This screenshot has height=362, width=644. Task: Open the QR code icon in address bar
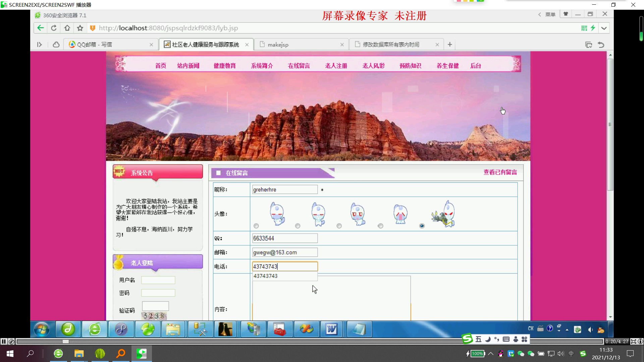[x=584, y=28]
